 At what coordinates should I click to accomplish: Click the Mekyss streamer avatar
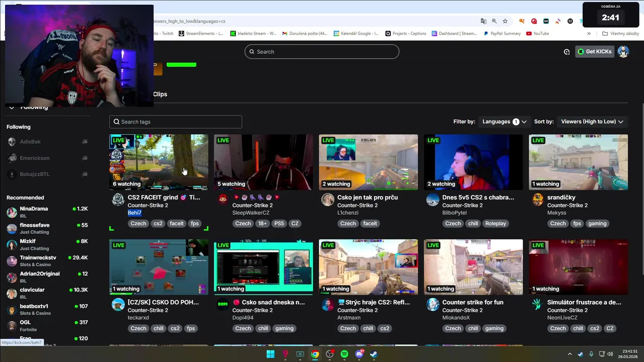pos(538,200)
